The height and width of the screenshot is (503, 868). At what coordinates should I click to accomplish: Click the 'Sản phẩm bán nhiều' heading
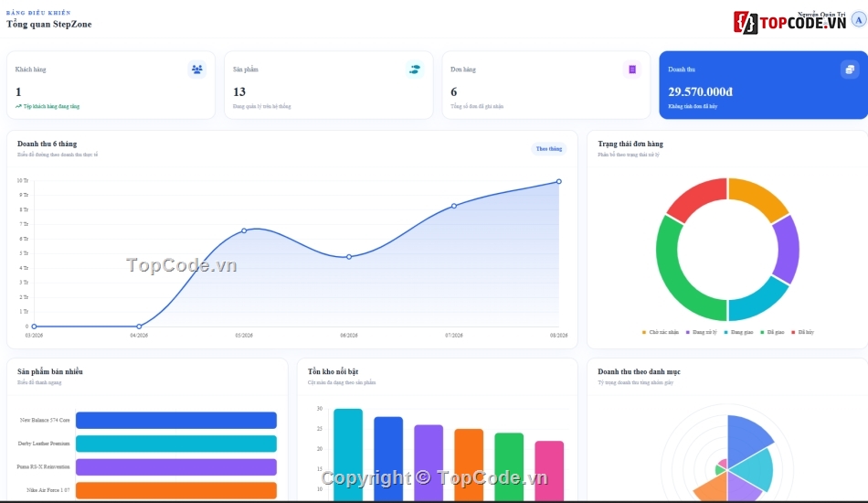tap(50, 371)
